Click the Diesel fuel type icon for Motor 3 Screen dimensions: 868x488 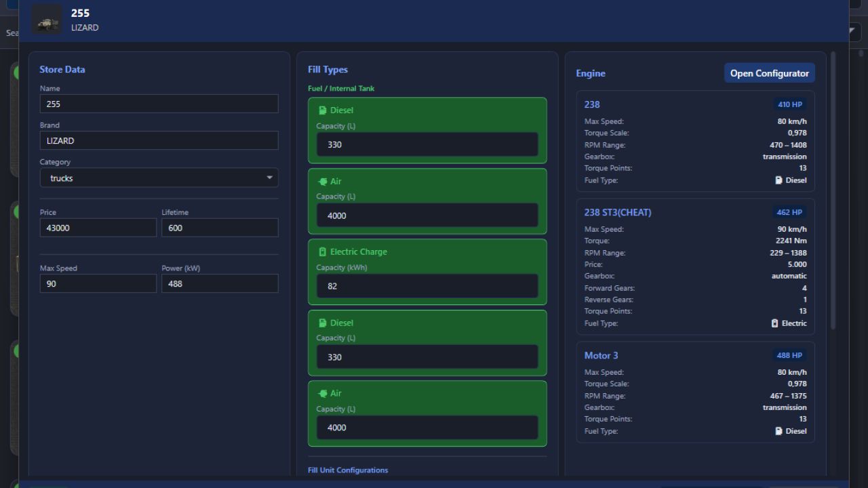coord(778,430)
